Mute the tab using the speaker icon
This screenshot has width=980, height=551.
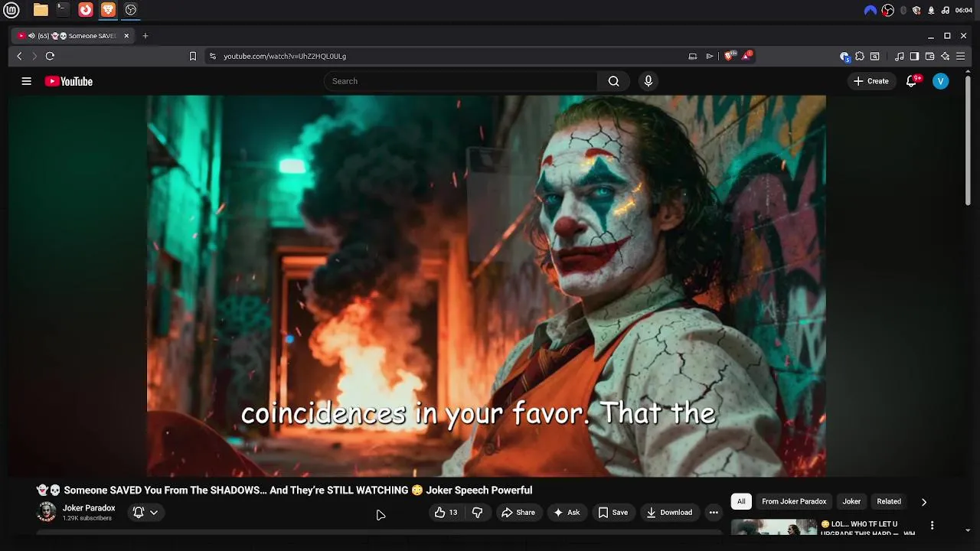pos(31,35)
